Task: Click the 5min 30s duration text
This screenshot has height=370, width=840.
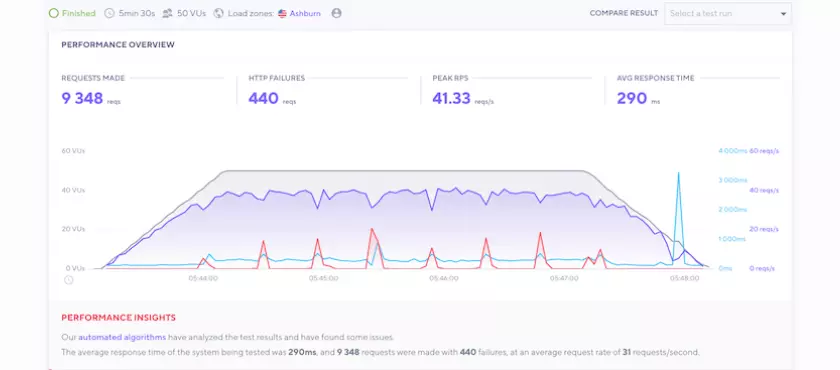Action: tap(137, 13)
